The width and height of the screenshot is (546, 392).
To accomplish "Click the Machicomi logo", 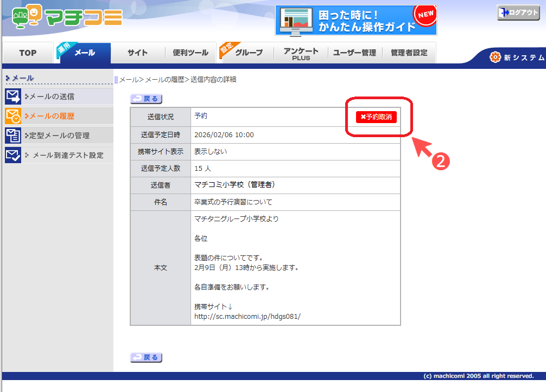I will pyautogui.click(x=66, y=17).
